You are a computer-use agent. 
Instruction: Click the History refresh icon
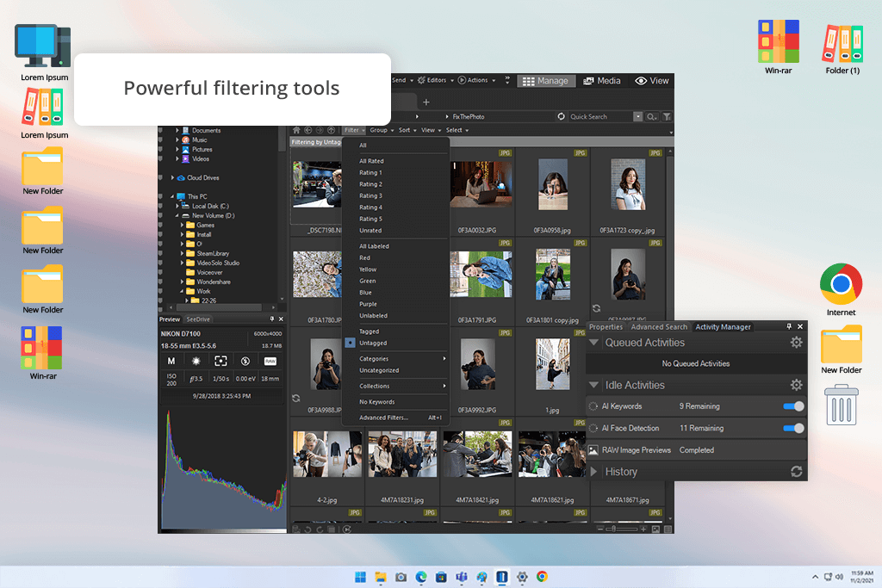[796, 472]
